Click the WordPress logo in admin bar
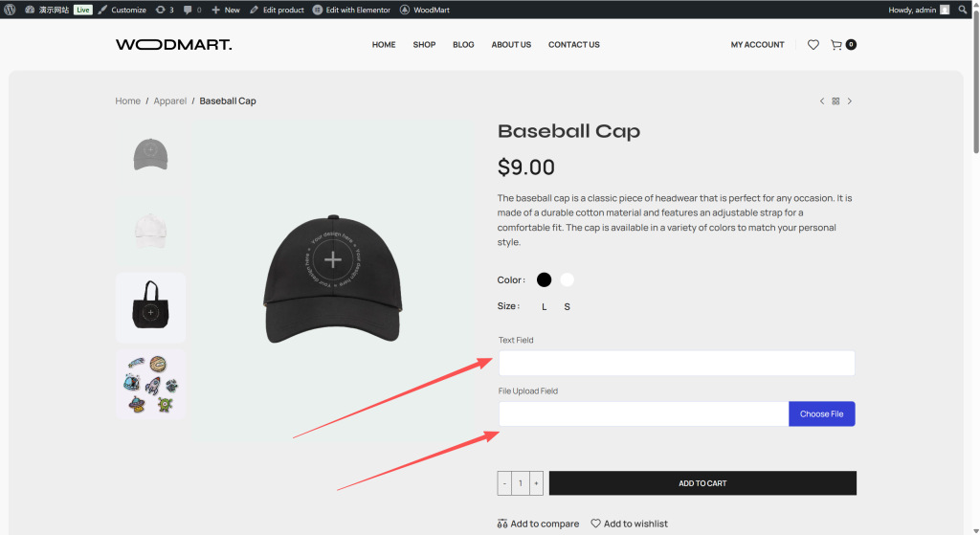The height and width of the screenshot is (535, 980). click(10, 10)
